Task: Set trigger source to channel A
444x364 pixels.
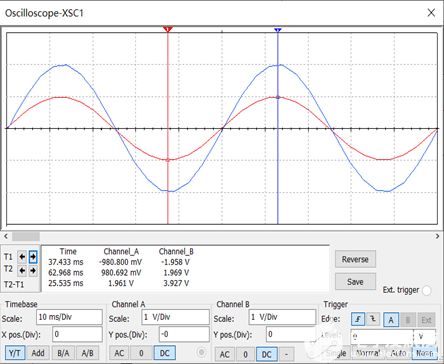Action: click(391, 320)
